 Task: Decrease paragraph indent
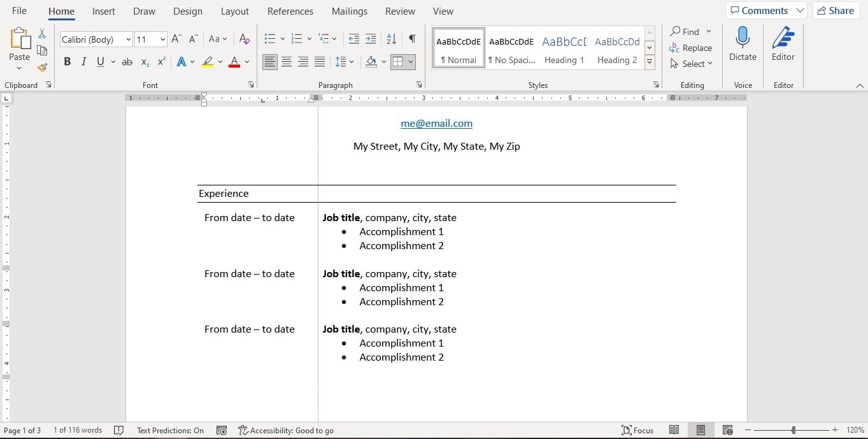tap(355, 40)
